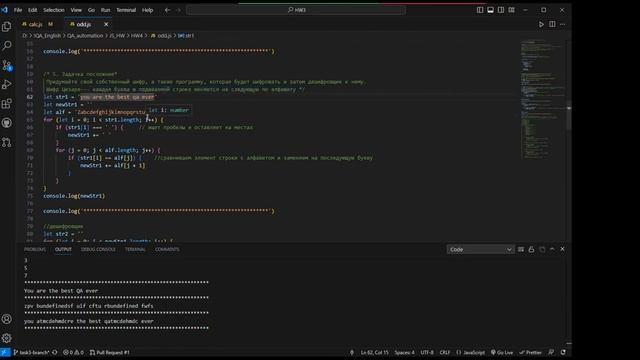The height and width of the screenshot is (360, 640).
Task: Open notifications bell in status bar
Action: coord(563,352)
